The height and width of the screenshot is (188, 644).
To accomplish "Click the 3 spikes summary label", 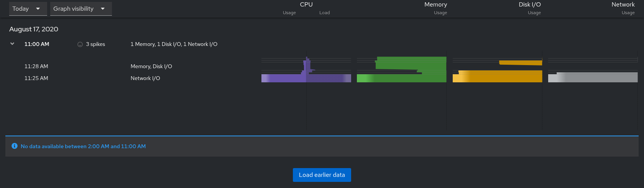I will coord(95,44).
